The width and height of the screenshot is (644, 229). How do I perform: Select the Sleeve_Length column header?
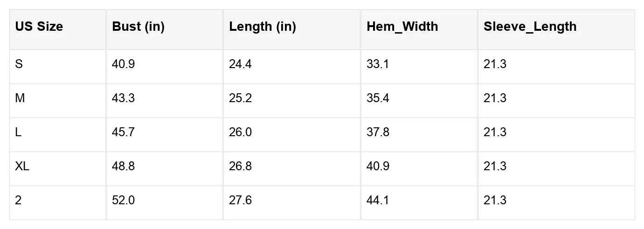[x=530, y=27]
